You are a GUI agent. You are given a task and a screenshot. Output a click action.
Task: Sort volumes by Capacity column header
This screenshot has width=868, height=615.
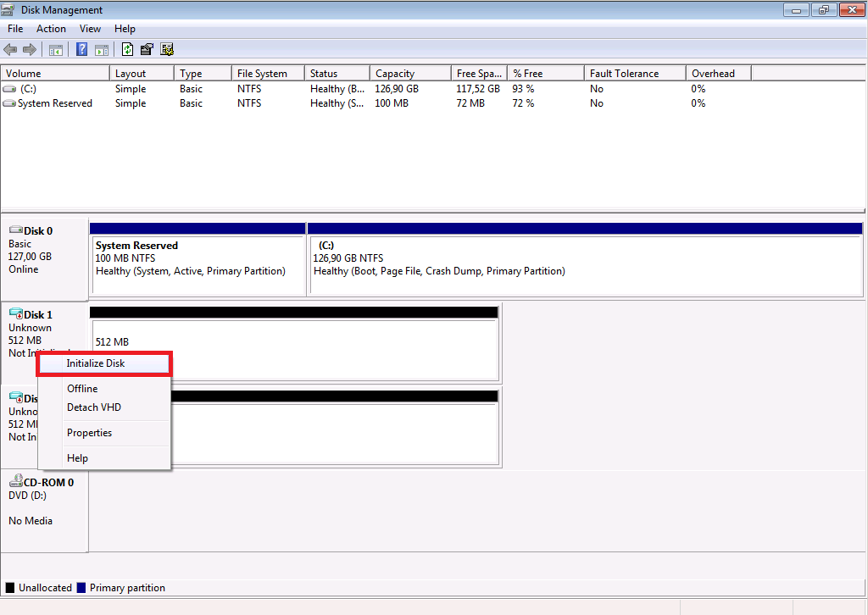pyautogui.click(x=395, y=74)
